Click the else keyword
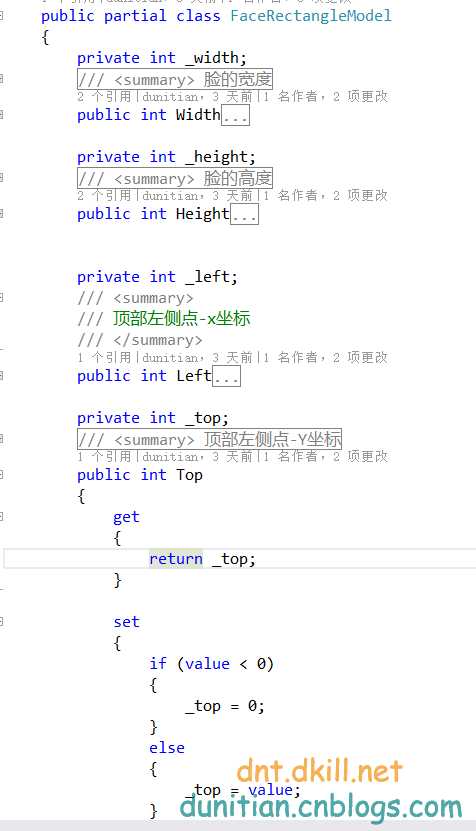This screenshot has width=476, height=831. (x=166, y=748)
